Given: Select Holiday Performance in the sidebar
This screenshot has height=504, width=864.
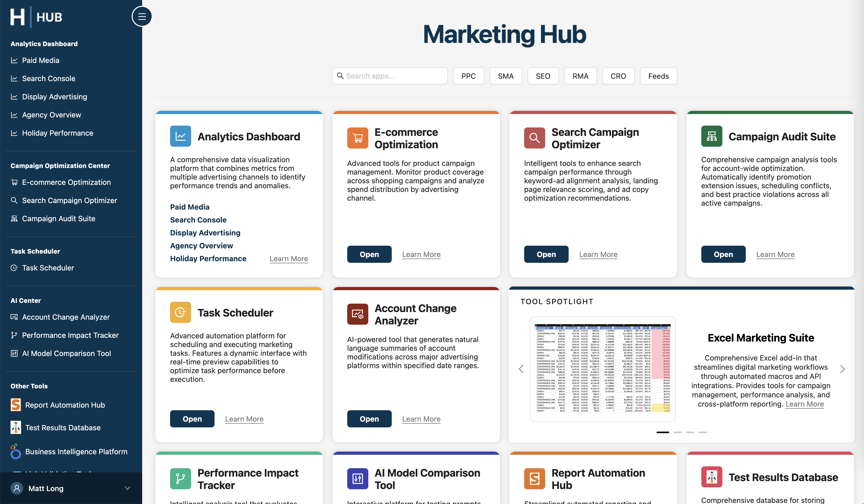Looking at the screenshot, I should [x=57, y=133].
